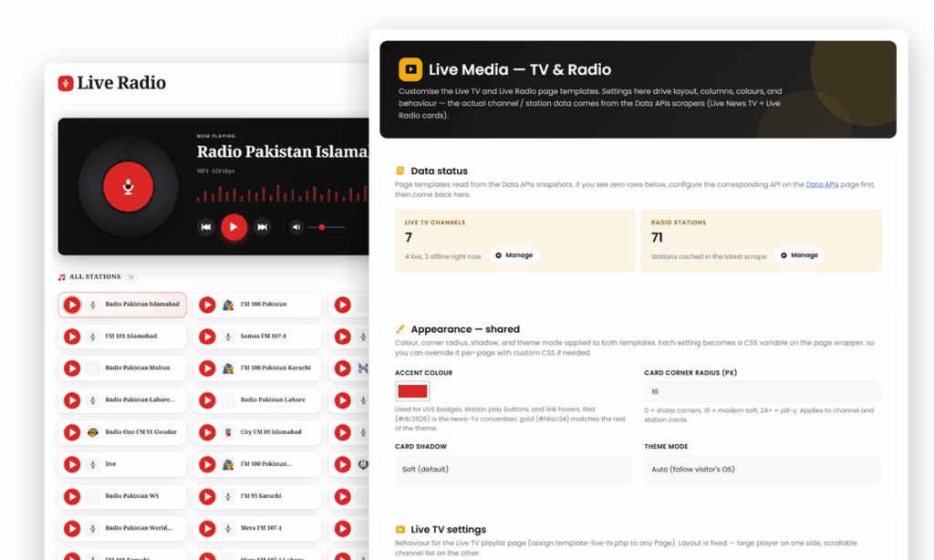Image resolution: width=934 pixels, height=560 pixels.
Task: Skip to next station in player
Action: [x=262, y=227]
